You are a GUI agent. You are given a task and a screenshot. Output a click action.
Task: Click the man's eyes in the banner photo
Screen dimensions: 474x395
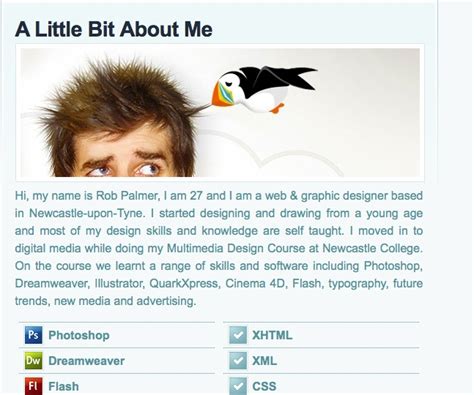(x=123, y=169)
